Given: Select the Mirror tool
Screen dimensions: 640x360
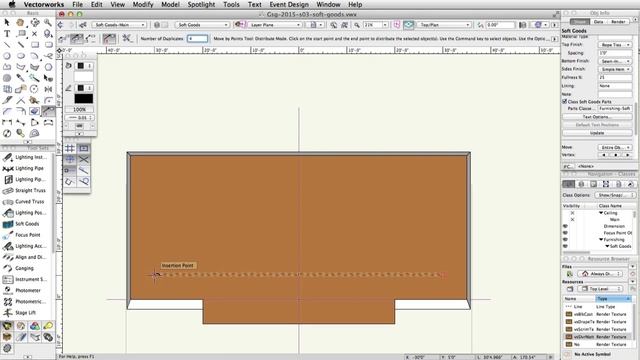Looking at the screenshot, I should tap(48, 89).
